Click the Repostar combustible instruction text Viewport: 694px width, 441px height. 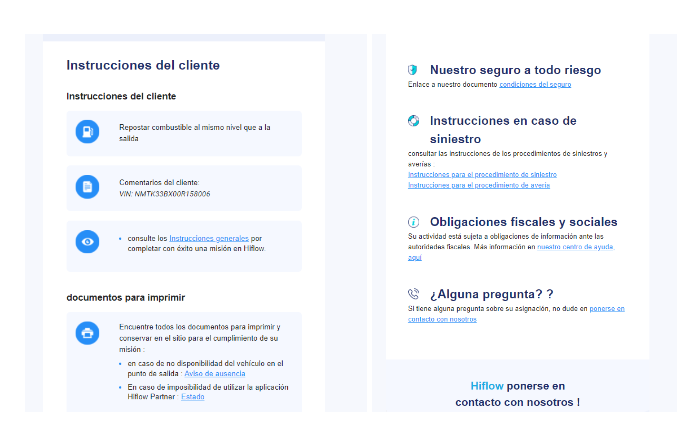(195, 133)
